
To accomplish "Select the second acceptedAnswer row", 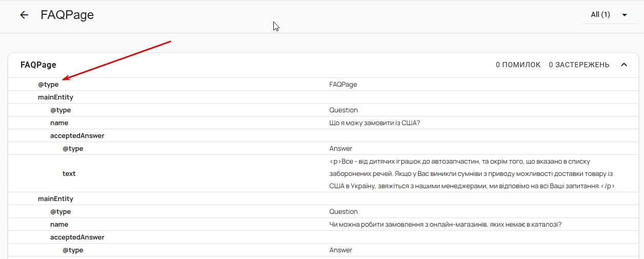I will tap(77, 237).
